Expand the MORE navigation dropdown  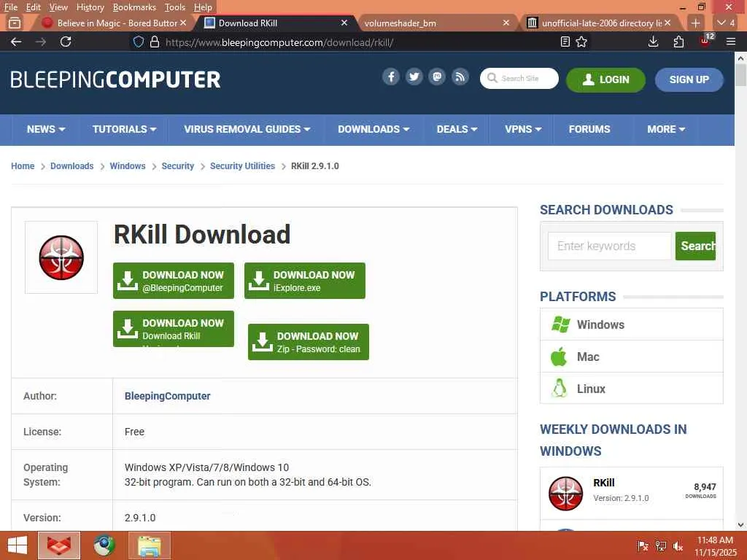[x=666, y=129]
